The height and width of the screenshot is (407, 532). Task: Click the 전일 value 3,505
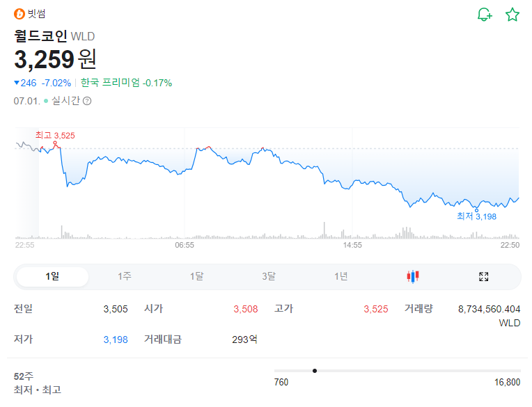coord(116,309)
